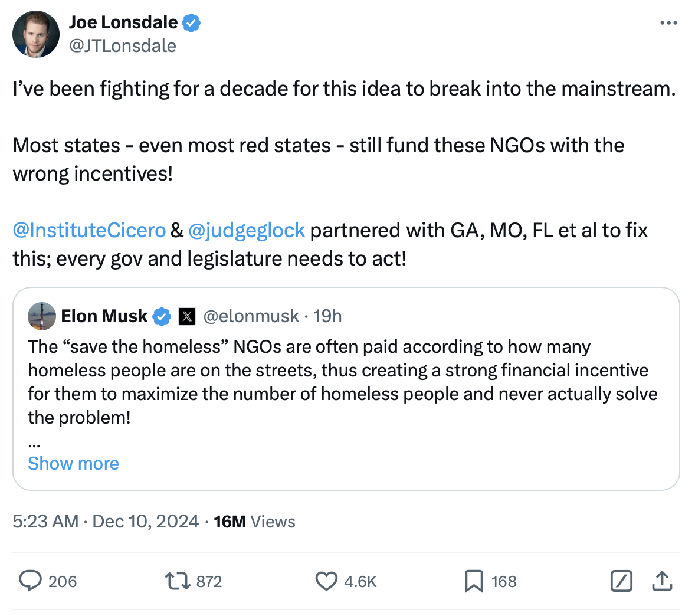Click the Grok slash square icon
Screen dimensions: 695x616
click(621, 581)
